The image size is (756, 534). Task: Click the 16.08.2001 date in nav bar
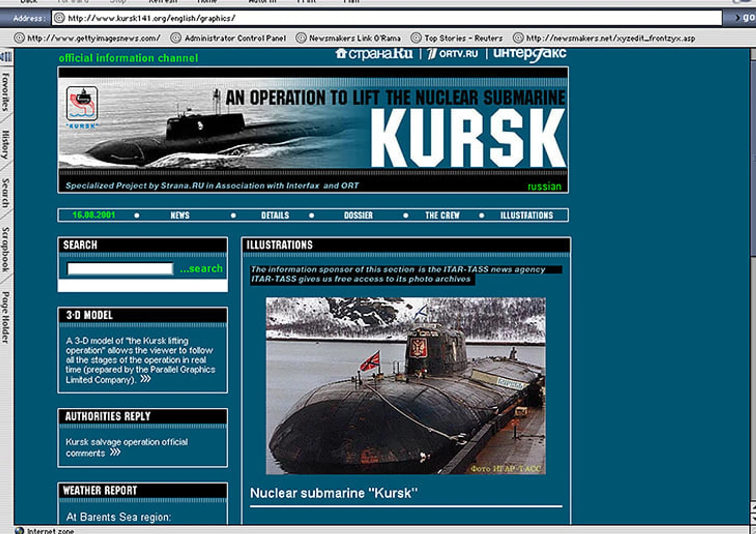pyautogui.click(x=94, y=215)
